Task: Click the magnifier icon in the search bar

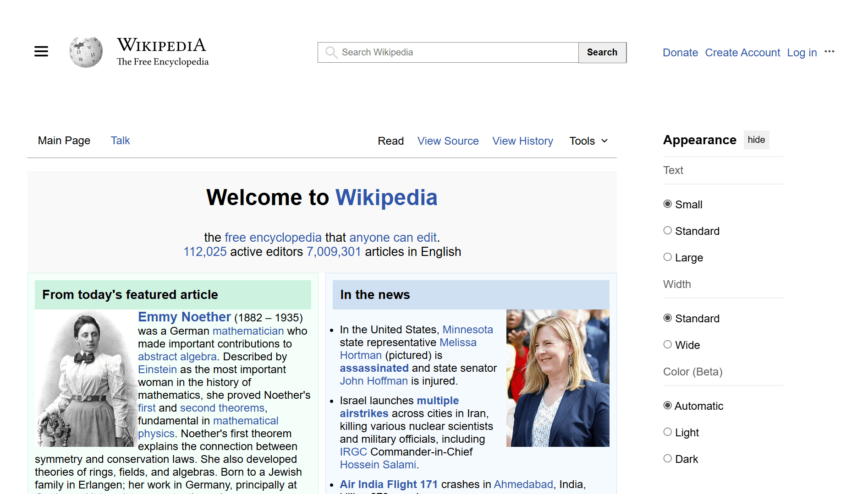Action: click(x=331, y=52)
